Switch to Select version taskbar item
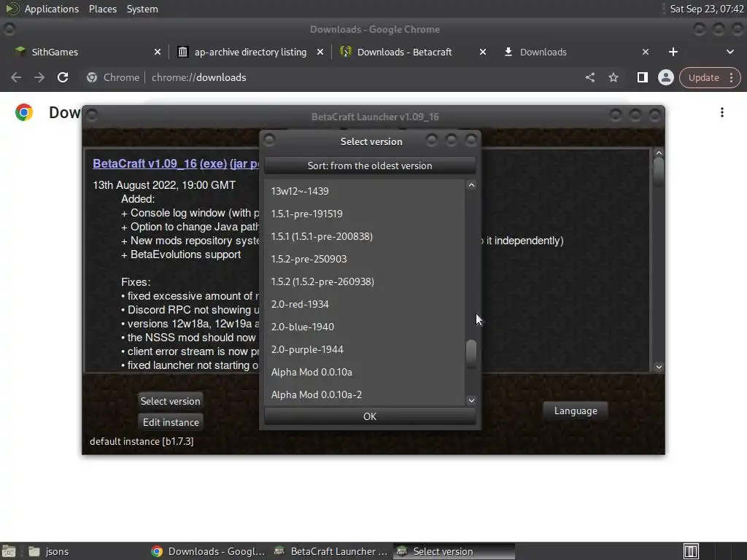Image resolution: width=747 pixels, height=560 pixels. pos(454,551)
